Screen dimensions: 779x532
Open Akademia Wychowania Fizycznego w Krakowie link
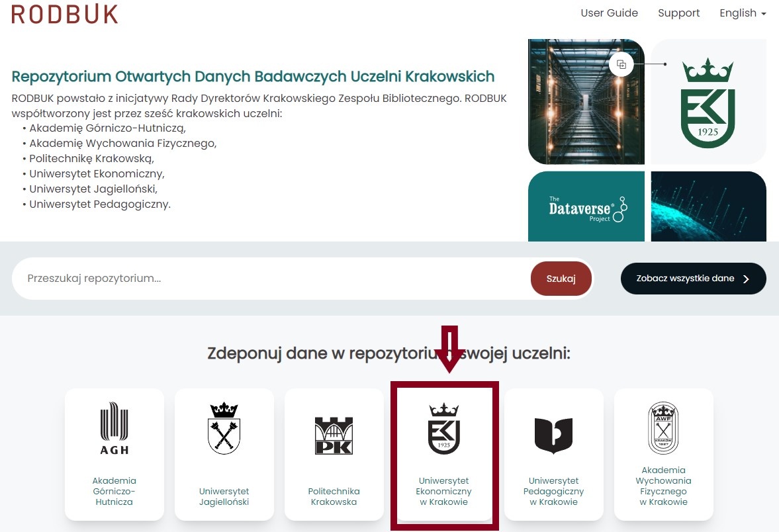[663, 486]
